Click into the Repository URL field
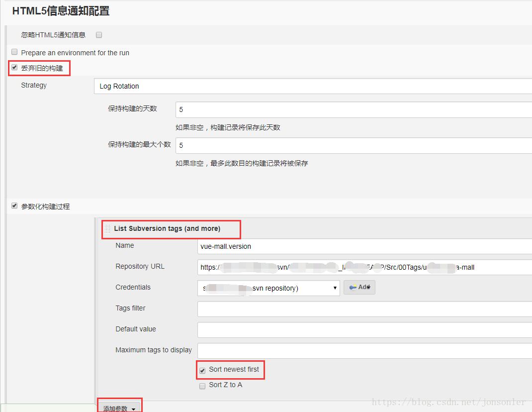532x412 pixels. [364, 267]
